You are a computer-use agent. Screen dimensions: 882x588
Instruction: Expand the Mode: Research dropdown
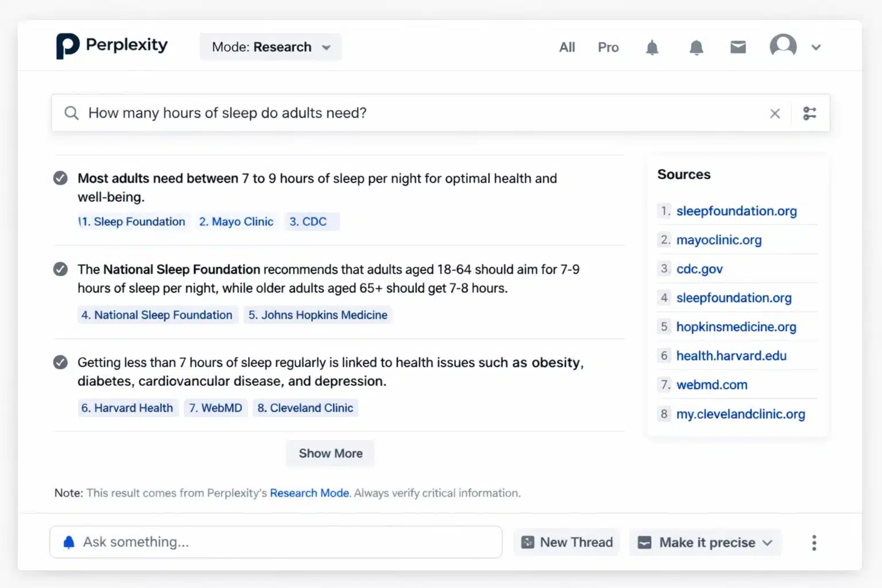click(x=270, y=47)
